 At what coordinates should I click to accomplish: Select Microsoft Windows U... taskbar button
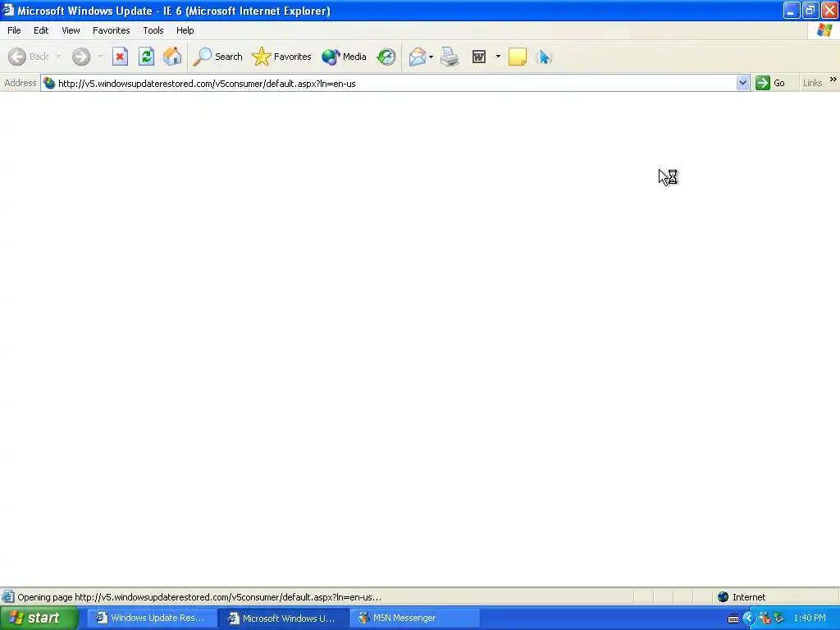[x=283, y=618]
